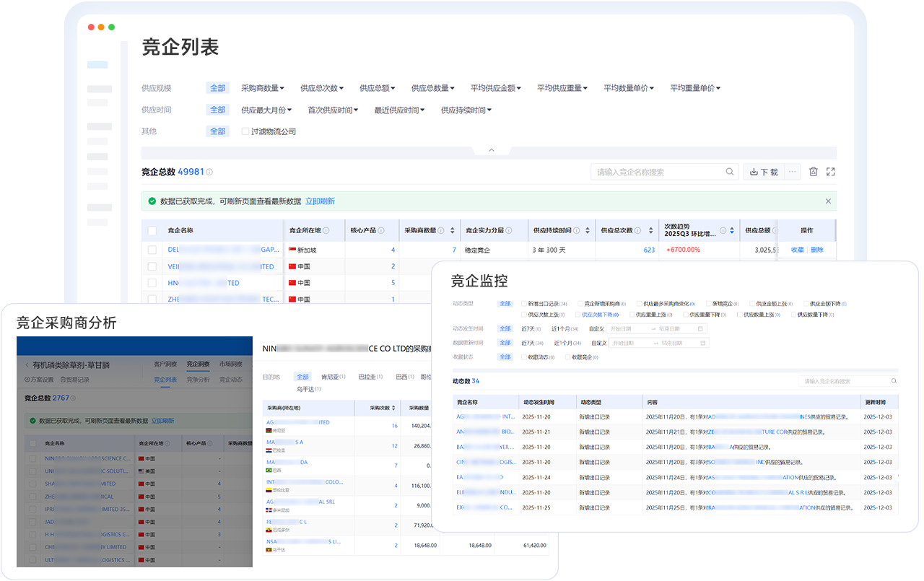The width and height of the screenshot is (924, 581).
Task: Open the more options ellipsis next to 下载
Action: coord(793,172)
